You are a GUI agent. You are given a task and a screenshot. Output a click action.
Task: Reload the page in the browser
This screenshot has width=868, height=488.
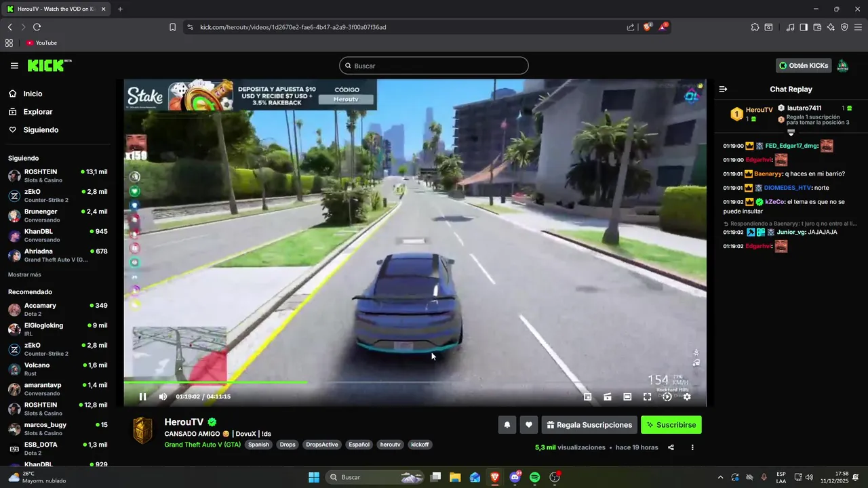37,27
